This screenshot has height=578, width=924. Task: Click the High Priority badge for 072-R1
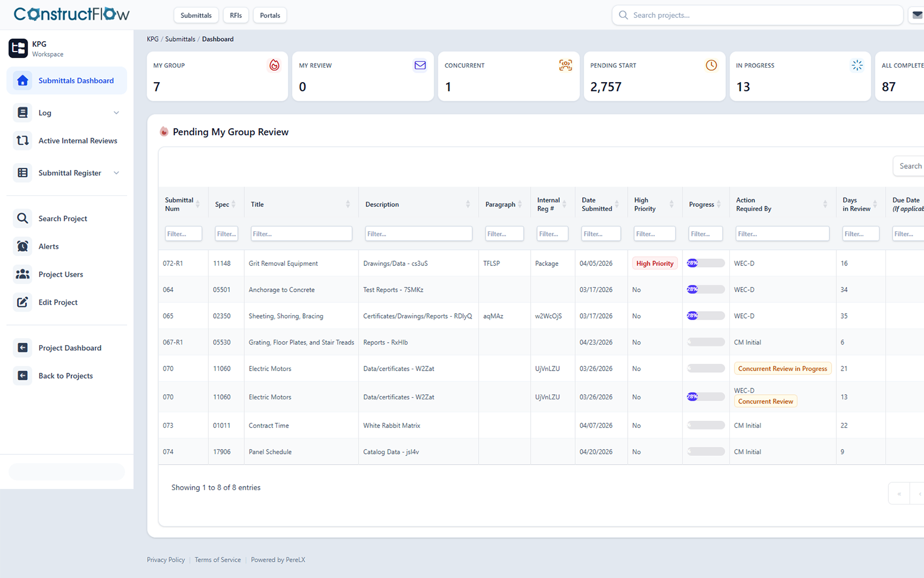[655, 264]
